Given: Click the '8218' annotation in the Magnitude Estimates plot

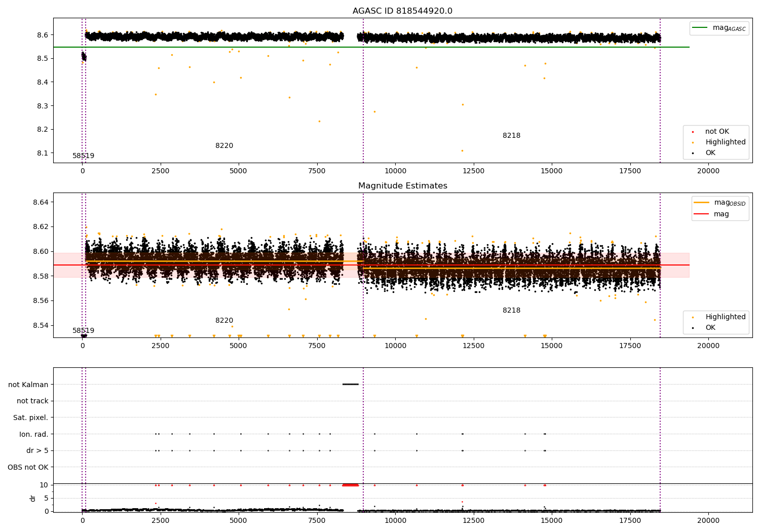Looking at the screenshot, I should pyautogui.click(x=511, y=311).
